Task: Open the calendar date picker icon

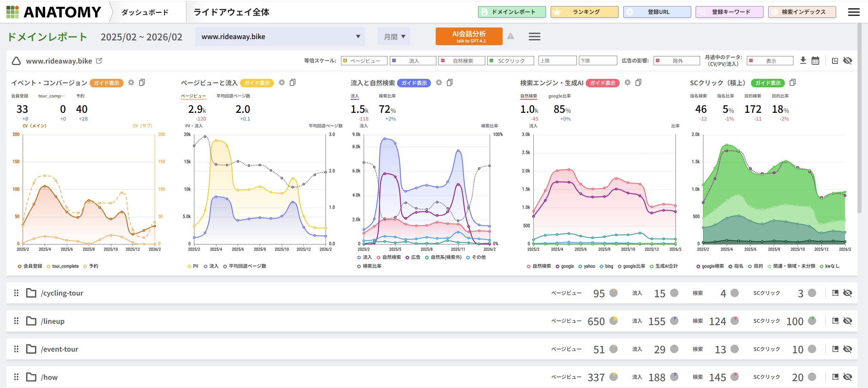Action: (815, 60)
